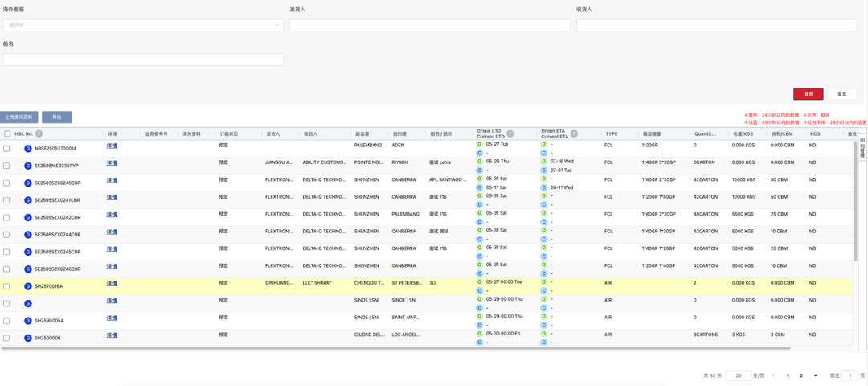
Task: Click blue G icon for NBSE25052700014
Action: pyautogui.click(x=28, y=149)
